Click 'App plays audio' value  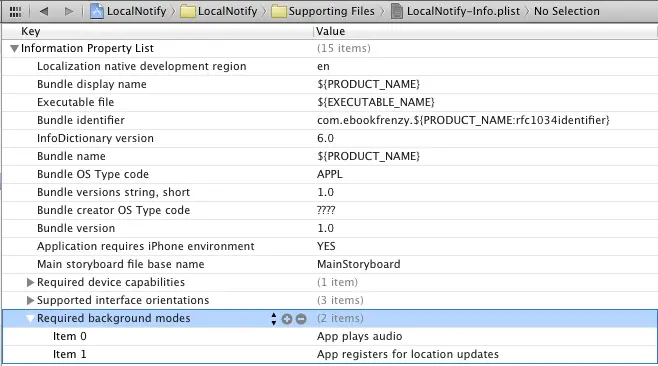[x=359, y=337]
